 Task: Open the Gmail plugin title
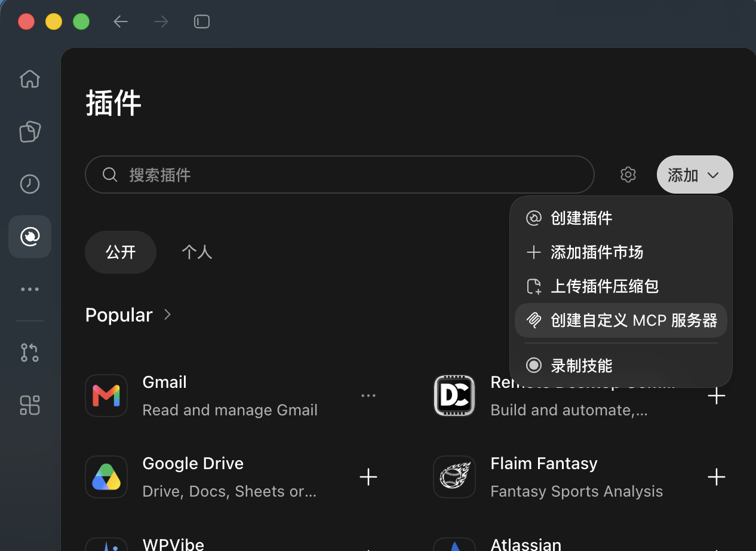click(165, 382)
